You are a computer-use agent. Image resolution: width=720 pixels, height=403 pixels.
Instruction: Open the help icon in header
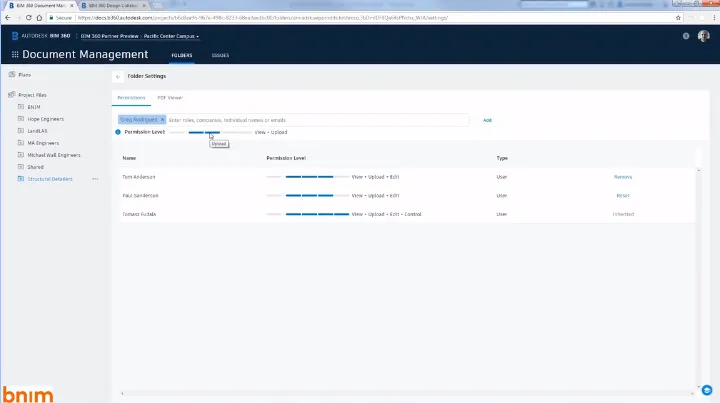pos(686,36)
